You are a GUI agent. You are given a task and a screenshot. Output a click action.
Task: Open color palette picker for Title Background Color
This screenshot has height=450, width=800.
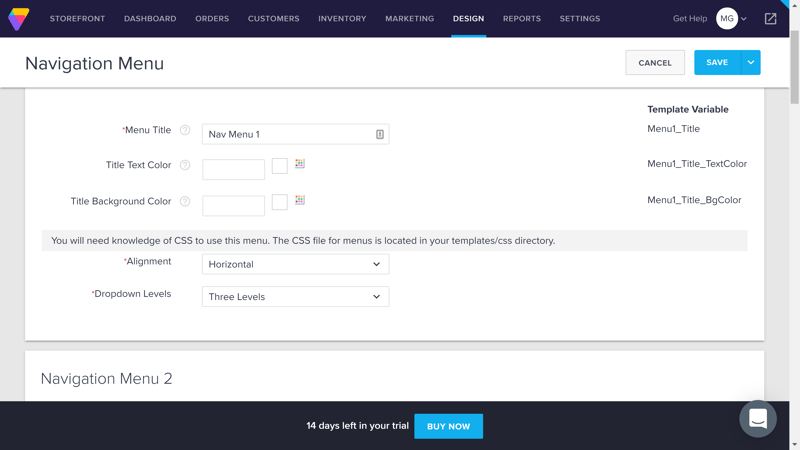pyautogui.click(x=300, y=200)
